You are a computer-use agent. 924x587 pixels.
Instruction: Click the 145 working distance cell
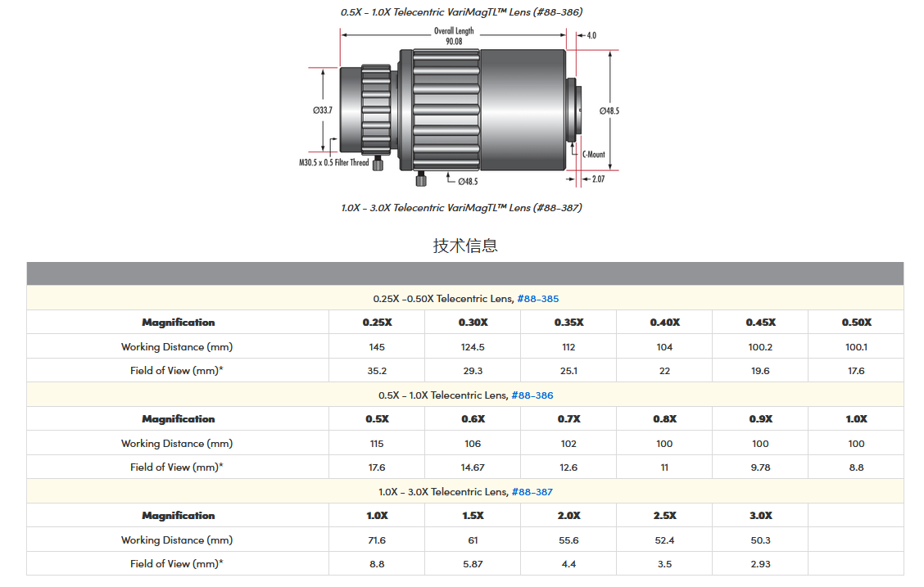point(377,347)
